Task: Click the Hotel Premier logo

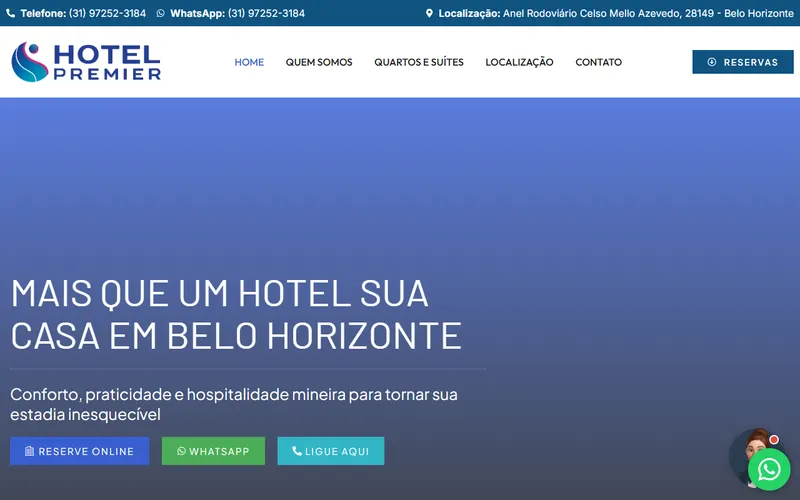Action: tap(86, 62)
